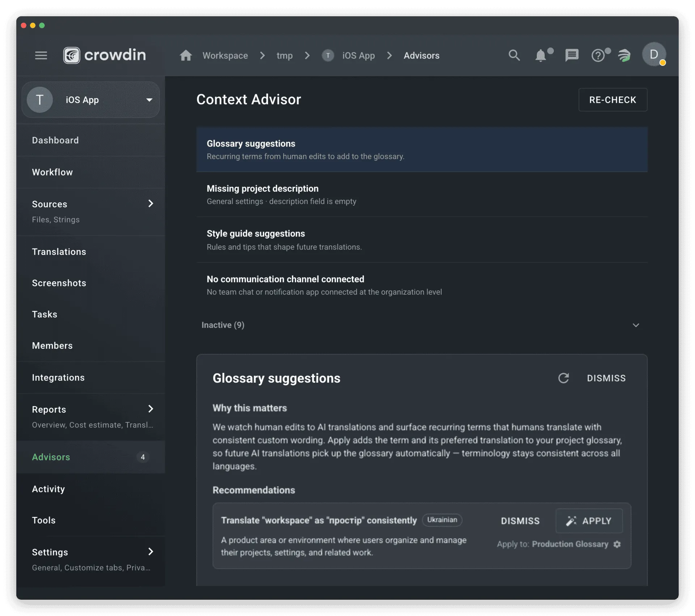695x616 pixels.
Task: Select No communication channel connected row
Action: pos(422,285)
